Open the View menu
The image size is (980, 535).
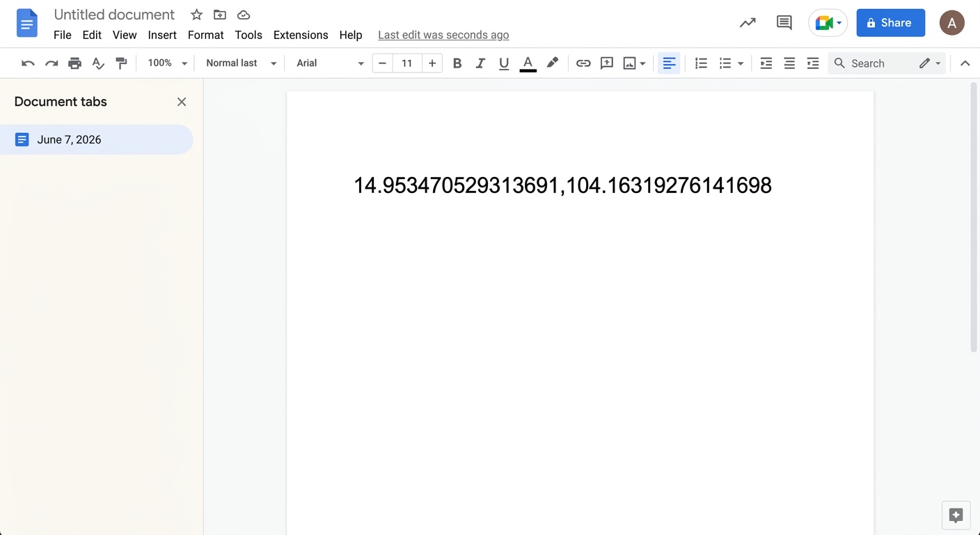point(125,35)
